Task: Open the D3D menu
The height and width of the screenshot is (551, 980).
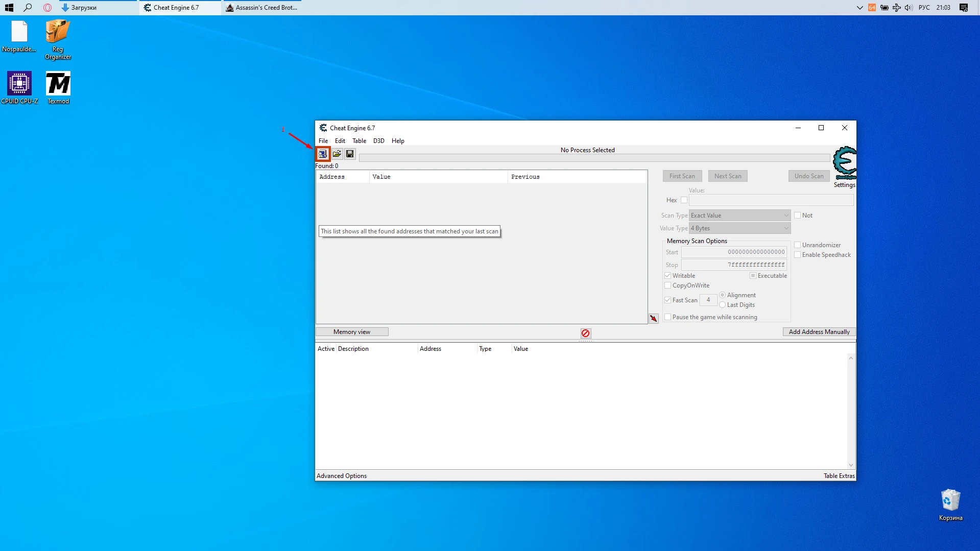Action: [378, 141]
